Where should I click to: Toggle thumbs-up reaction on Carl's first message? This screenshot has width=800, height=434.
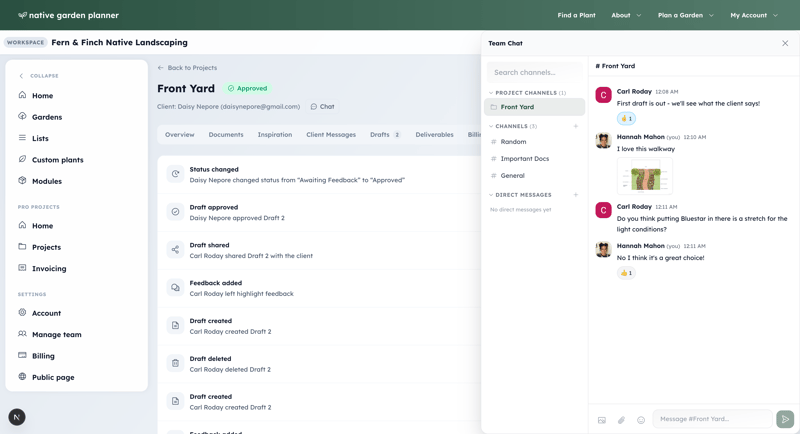pyautogui.click(x=626, y=118)
